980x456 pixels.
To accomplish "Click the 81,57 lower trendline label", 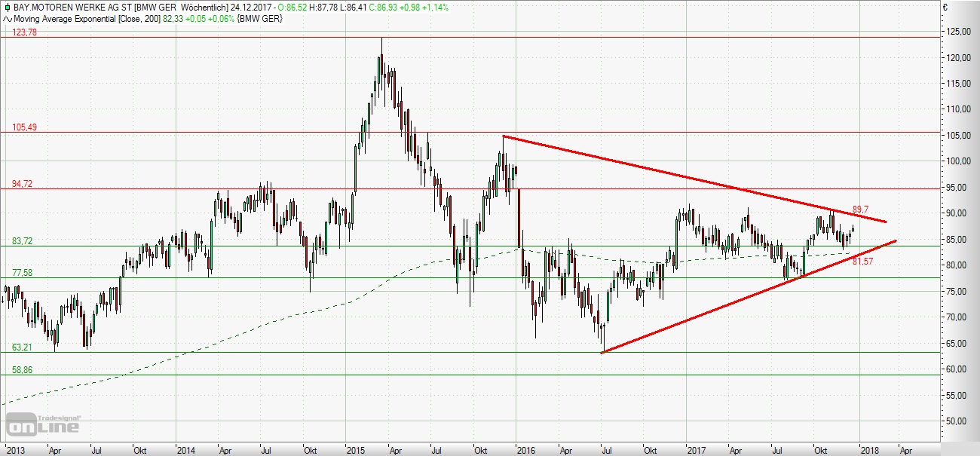I will [x=862, y=261].
